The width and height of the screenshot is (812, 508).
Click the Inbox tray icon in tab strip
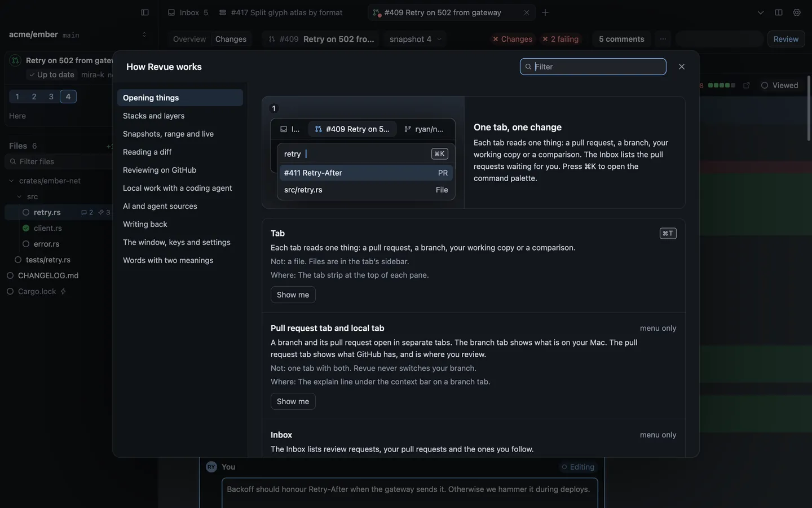pos(171,12)
